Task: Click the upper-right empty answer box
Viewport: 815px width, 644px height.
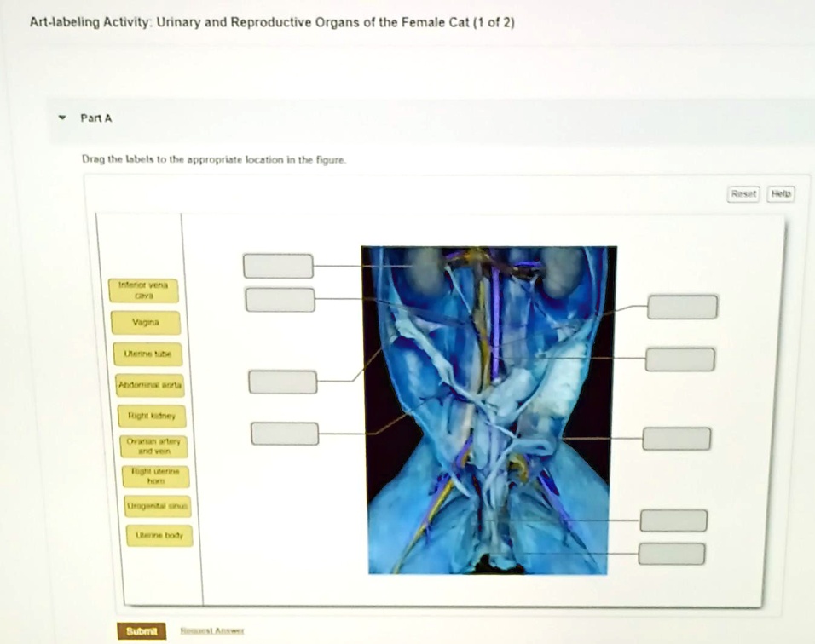Action: pos(682,307)
